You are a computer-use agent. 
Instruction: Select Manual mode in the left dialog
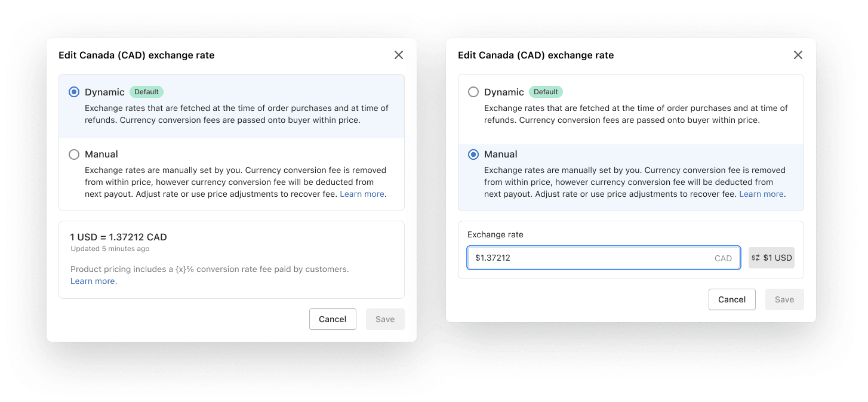tap(73, 154)
